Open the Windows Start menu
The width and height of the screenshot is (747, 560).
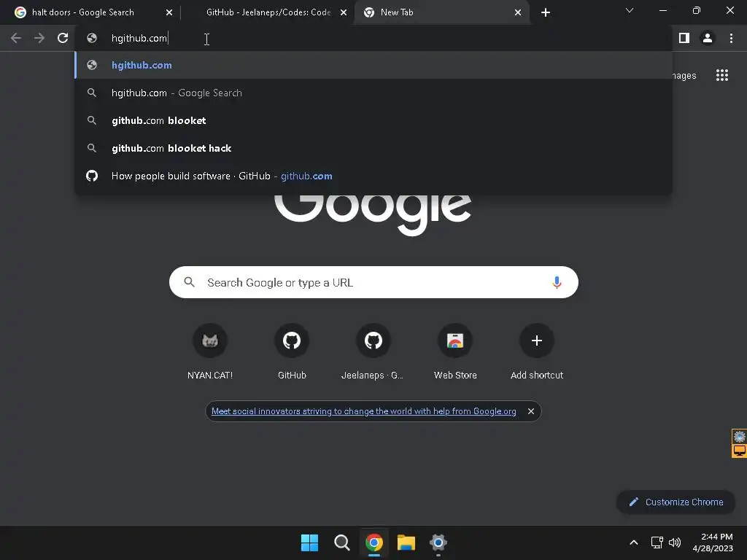tap(309, 542)
